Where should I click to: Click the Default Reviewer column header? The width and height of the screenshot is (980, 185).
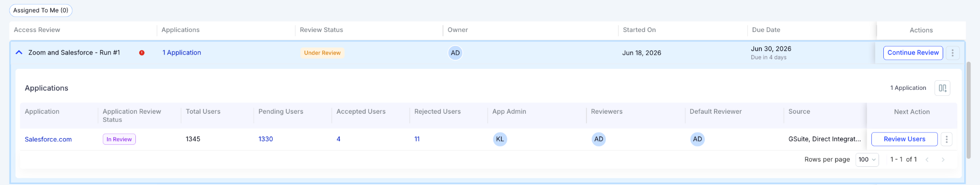coord(716,111)
